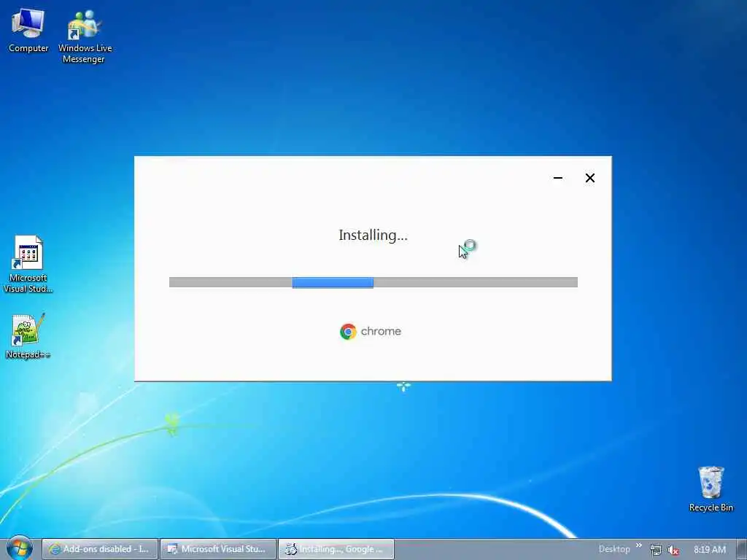This screenshot has height=560, width=747.
Task: Switch to Microsoft Visual Studio taskbar button
Action: click(x=218, y=549)
